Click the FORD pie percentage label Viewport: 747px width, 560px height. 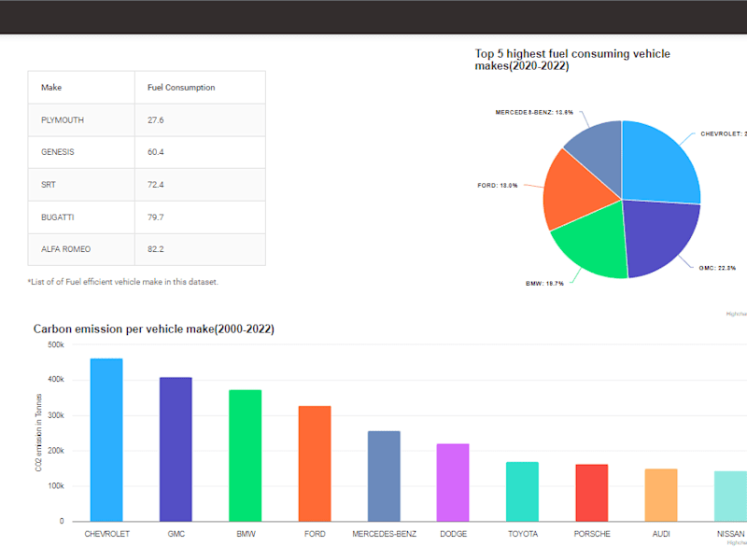[498, 185]
